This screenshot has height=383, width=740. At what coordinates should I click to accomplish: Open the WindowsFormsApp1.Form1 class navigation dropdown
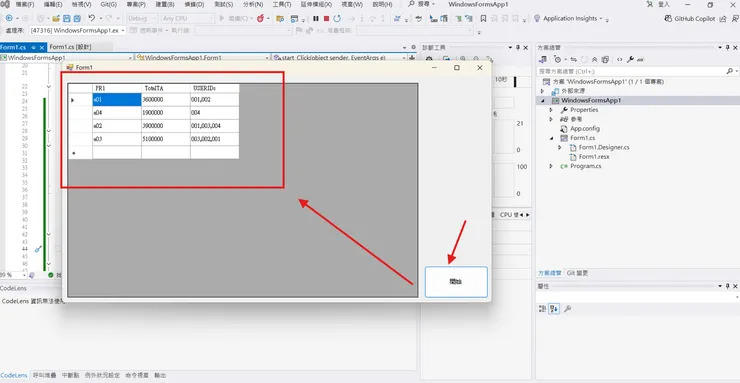[x=202, y=58]
